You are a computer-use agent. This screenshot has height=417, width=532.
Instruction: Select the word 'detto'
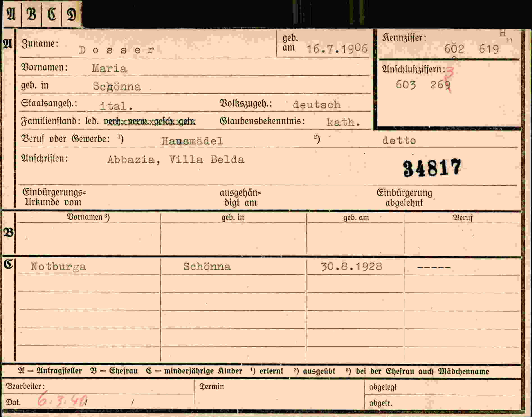[x=399, y=140]
